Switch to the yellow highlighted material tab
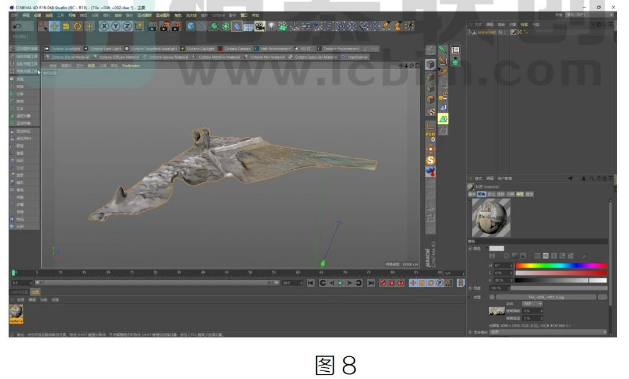 click(520, 194)
